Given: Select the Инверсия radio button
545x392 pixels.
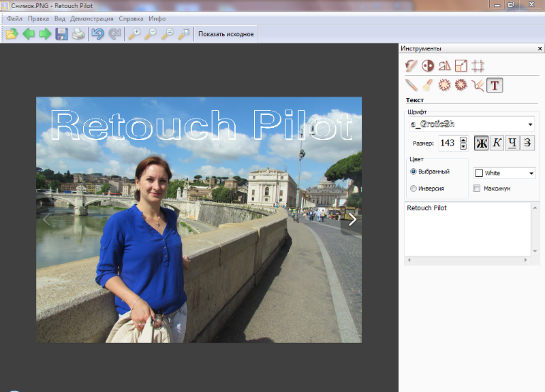Looking at the screenshot, I should click(x=414, y=189).
